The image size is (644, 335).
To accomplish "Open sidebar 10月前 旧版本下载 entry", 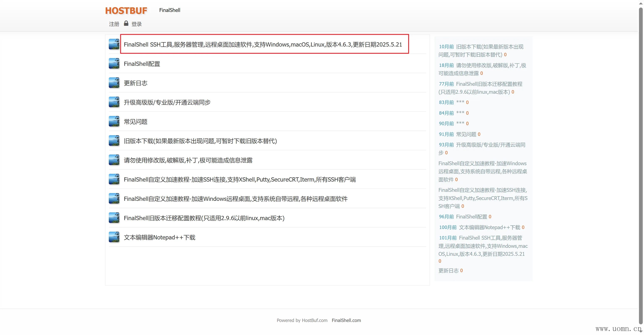I will [489, 47].
